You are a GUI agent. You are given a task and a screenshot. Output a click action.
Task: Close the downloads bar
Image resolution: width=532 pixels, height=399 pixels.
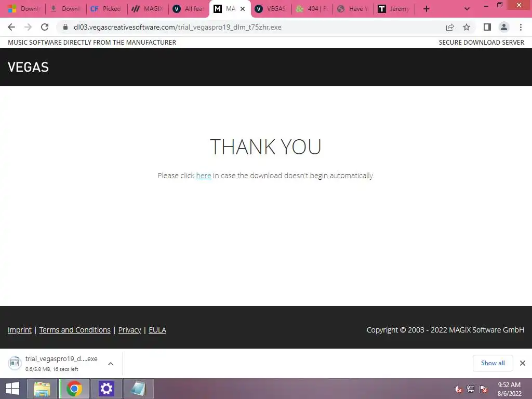[523, 363]
